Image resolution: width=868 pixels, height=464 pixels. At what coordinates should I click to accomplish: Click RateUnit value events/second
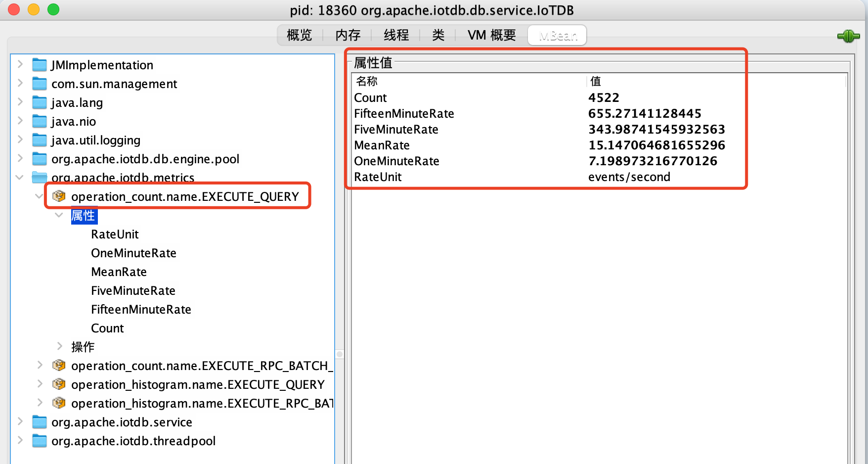point(629,177)
